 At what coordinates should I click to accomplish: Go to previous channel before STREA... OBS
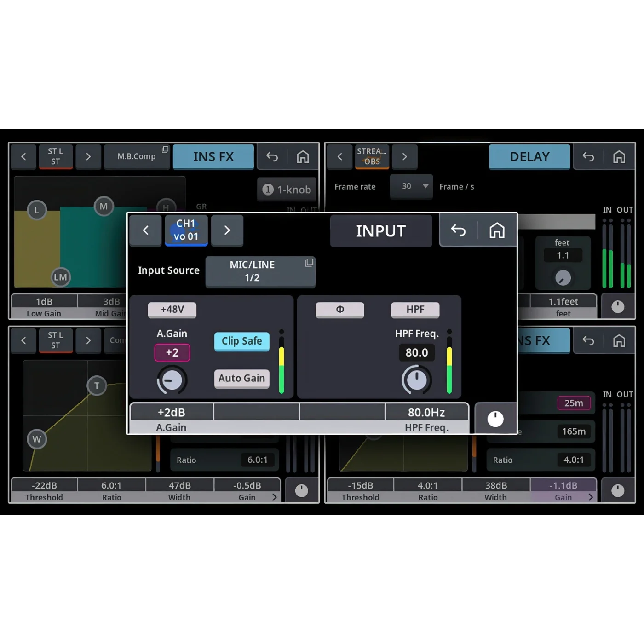[x=339, y=156]
